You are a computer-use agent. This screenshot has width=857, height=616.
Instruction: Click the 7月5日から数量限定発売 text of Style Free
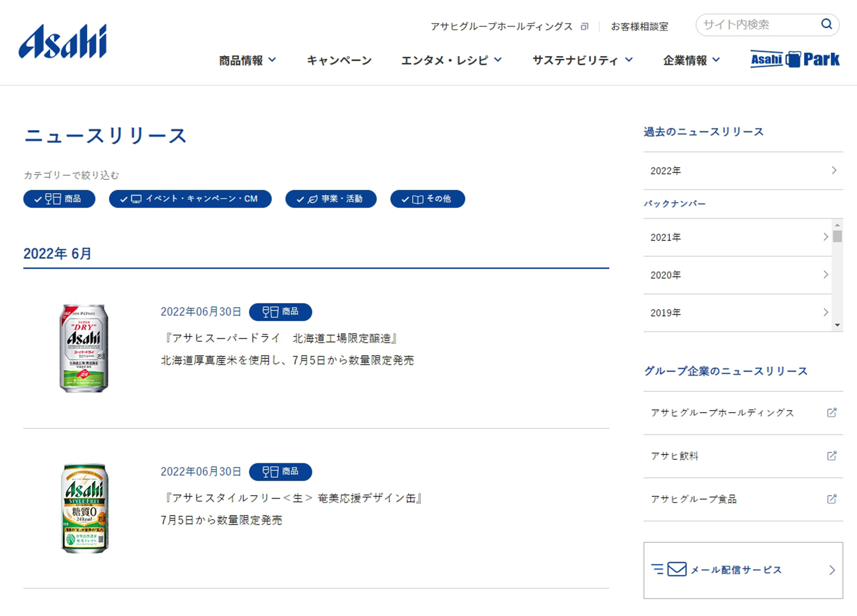coord(222,520)
